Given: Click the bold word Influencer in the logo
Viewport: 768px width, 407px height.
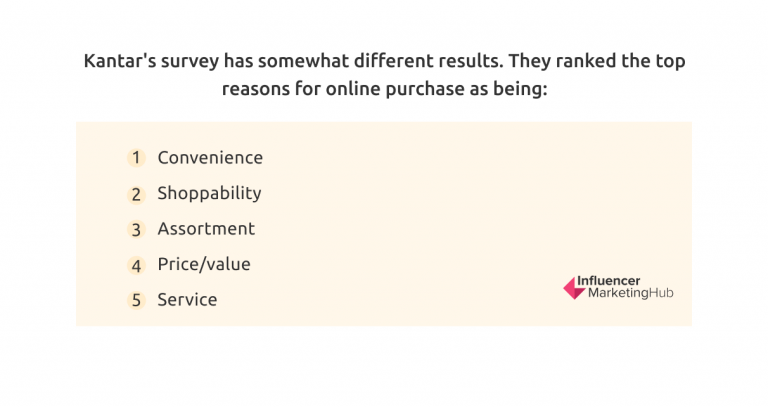Looking at the screenshot, I should (608, 281).
